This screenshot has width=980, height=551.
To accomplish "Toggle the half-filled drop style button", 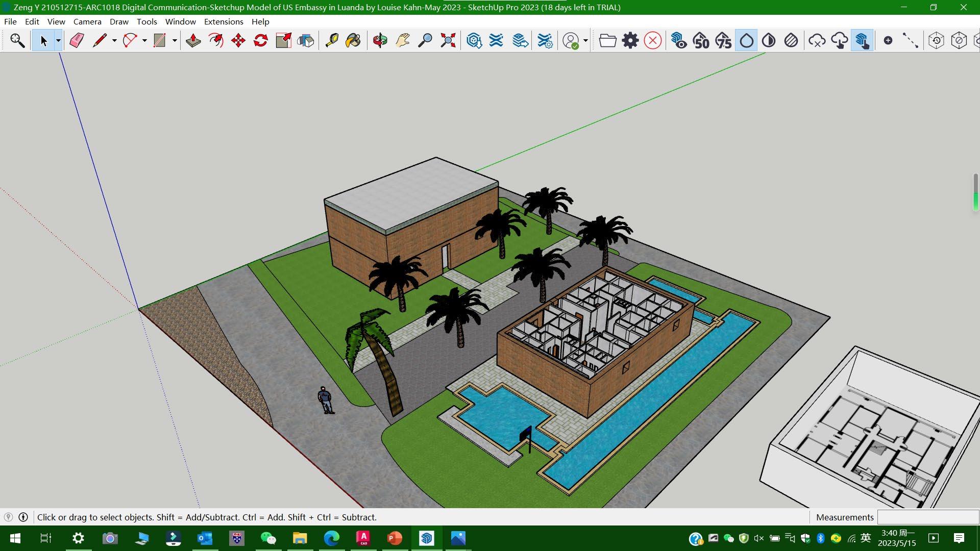I will pos(769,40).
